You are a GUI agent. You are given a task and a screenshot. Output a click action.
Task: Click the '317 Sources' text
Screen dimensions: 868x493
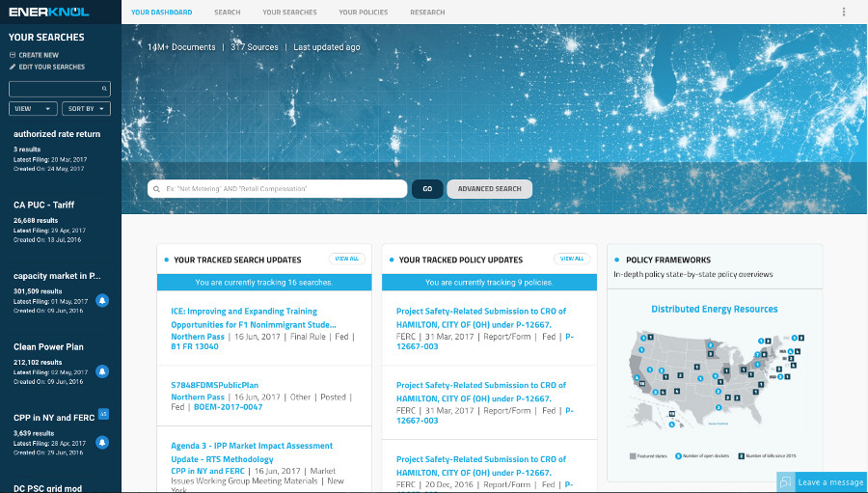[x=255, y=47]
